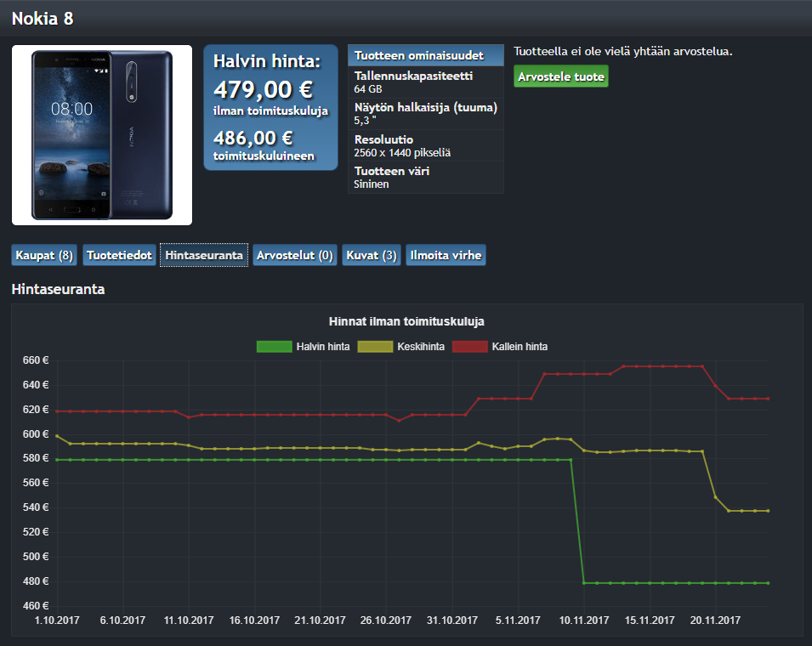The image size is (812, 646).
Task: Click the Ilmoita virhe tab
Action: [x=446, y=255]
